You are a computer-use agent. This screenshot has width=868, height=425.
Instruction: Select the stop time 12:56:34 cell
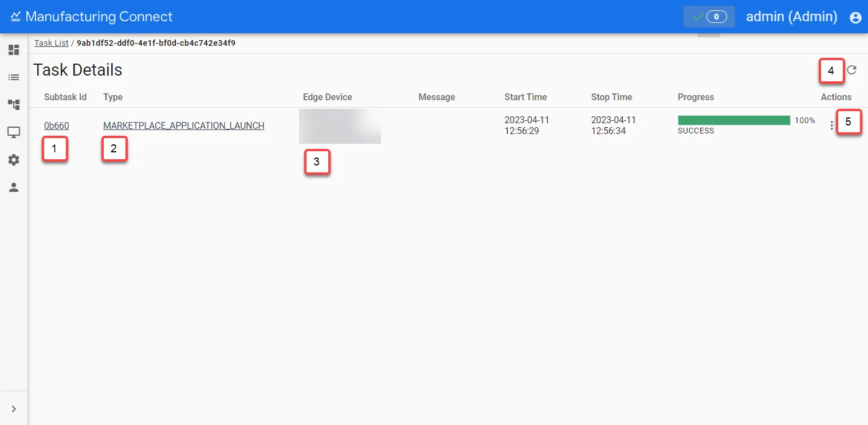coord(614,125)
